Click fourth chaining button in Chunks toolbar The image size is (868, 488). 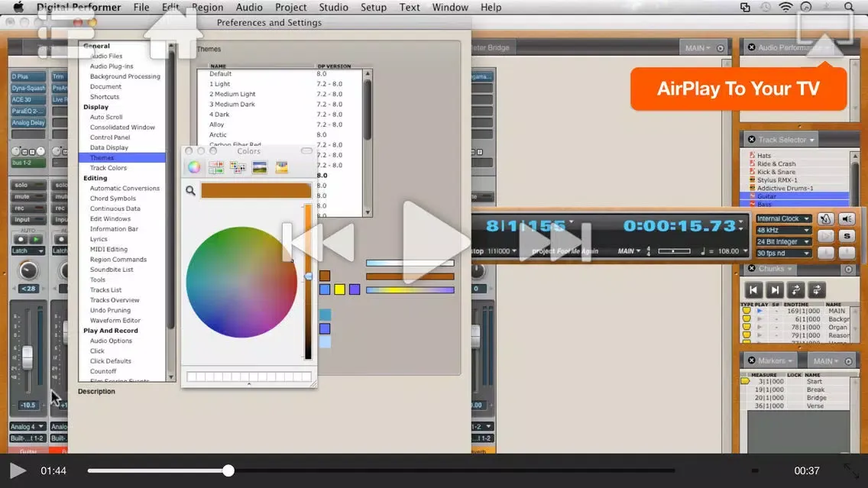[817, 290]
